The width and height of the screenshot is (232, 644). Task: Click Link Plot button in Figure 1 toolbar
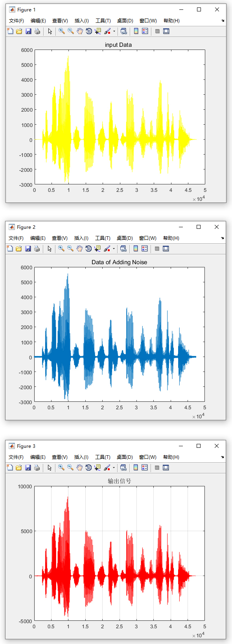click(x=123, y=31)
